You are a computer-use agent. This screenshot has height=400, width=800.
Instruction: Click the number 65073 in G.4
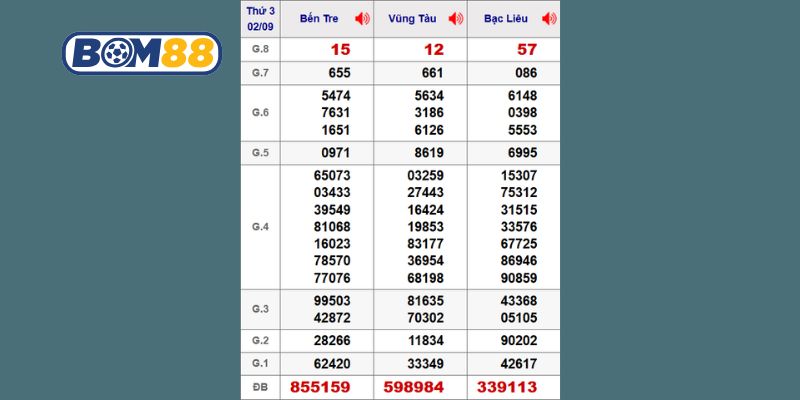click(332, 176)
